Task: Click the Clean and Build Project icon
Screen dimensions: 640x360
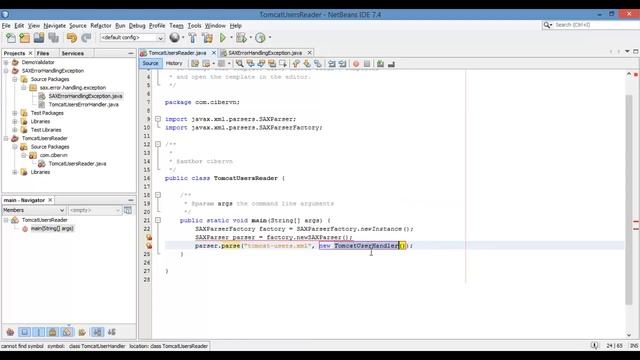Action: pos(207,38)
